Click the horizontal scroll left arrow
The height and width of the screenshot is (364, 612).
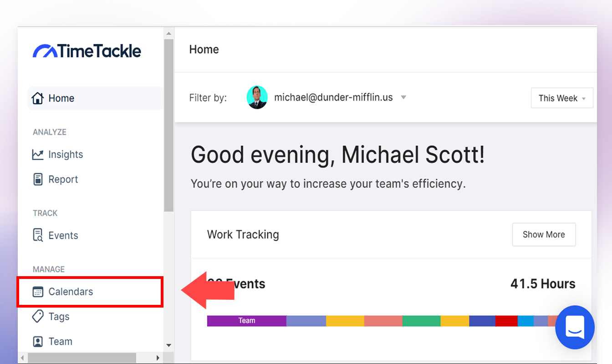22,358
